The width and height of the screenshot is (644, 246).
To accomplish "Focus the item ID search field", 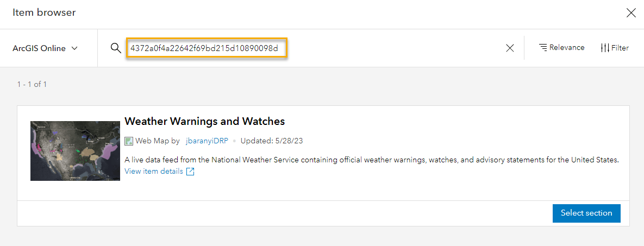I will coord(207,48).
